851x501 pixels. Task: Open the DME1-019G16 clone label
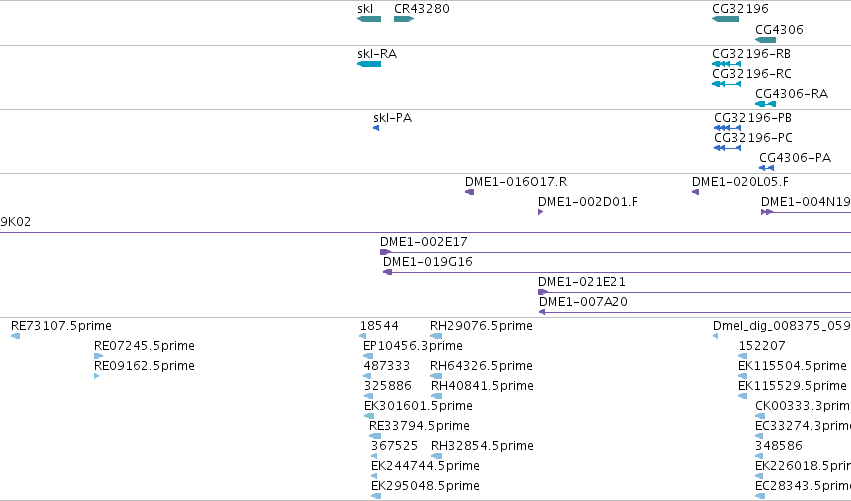pos(428,262)
